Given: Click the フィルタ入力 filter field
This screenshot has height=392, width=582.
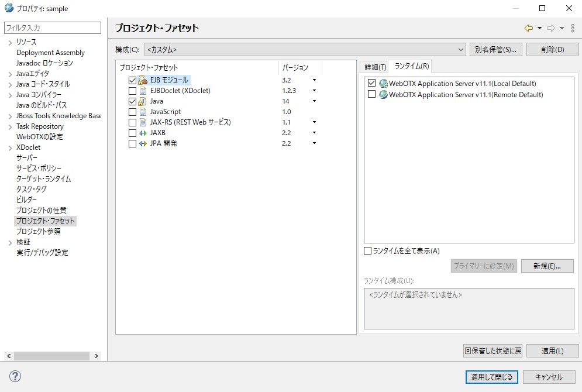Looking at the screenshot, I should click(x=53, y=27).
